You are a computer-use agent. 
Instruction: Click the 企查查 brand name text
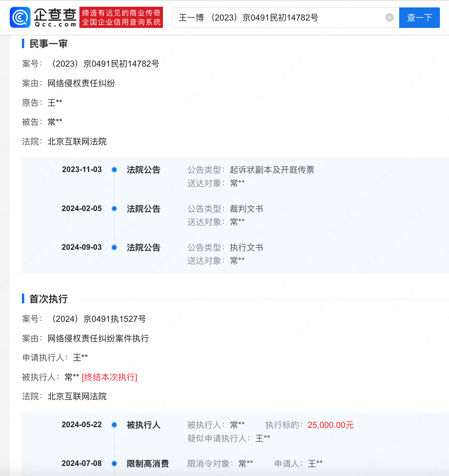(55, 14)
